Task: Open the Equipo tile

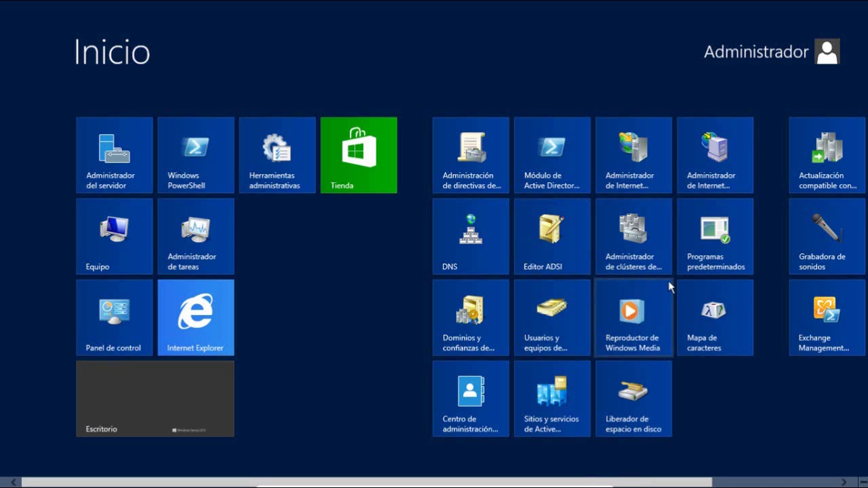Action: coord(115,237)
